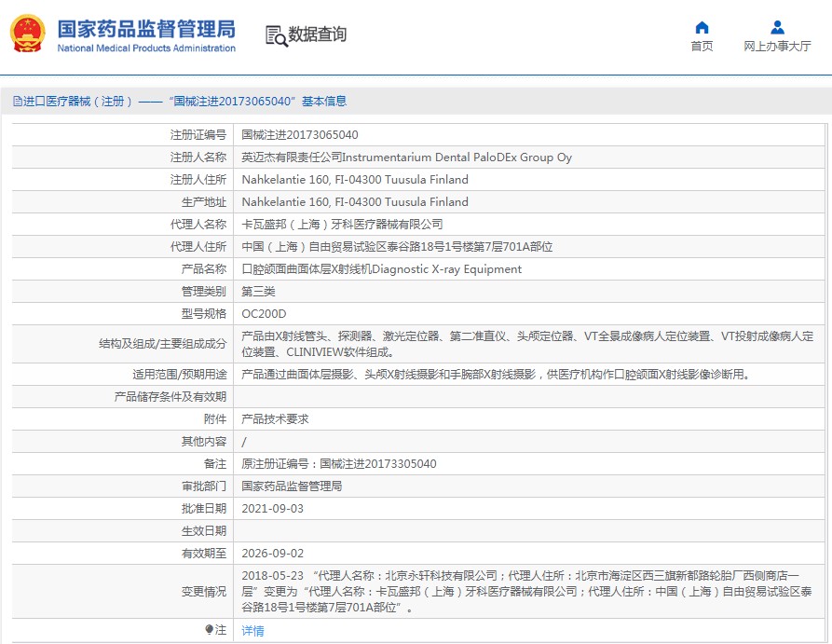832x644 pixels.
Task: Click the 产品储存条件及有效期 row label
Action: tap(170, 397)
